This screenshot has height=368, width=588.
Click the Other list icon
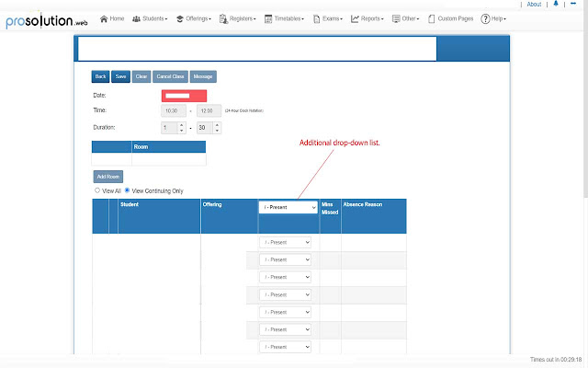(x=396, y=18)
